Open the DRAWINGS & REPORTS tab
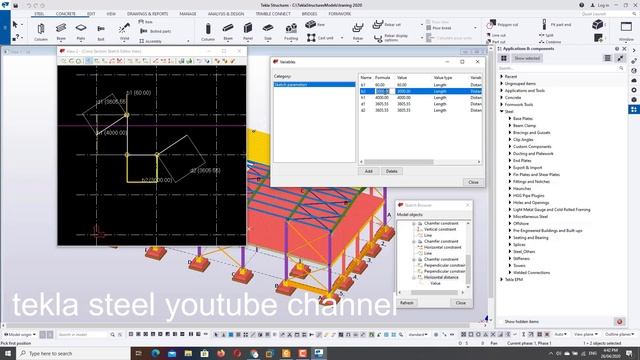Viewport: 640px width, 360px height. (147, 14)
